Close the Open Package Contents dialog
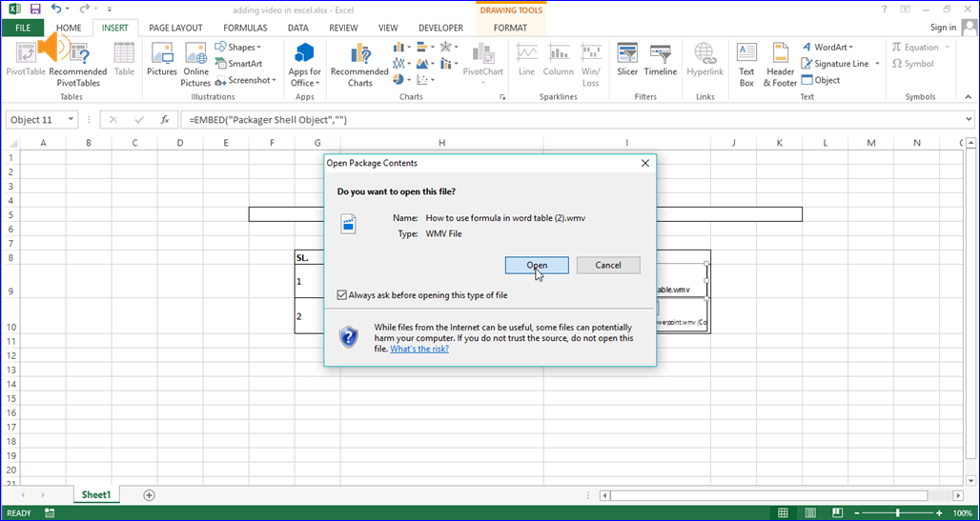This screenshot has width=980, height=521. [645, 163]
